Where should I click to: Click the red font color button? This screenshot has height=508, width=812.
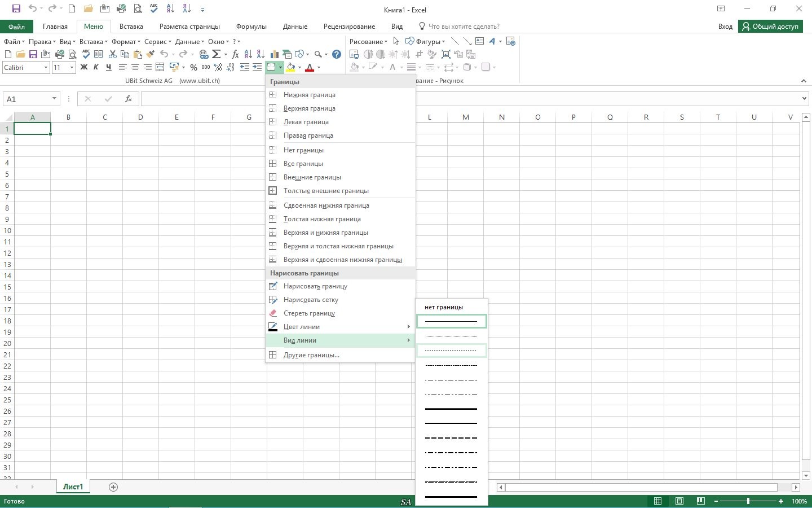309,67
